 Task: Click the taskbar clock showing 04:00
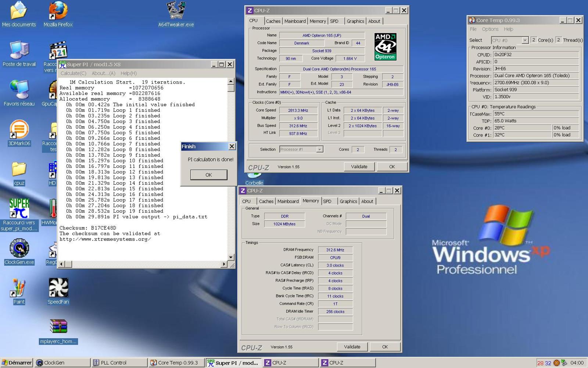[x=577, y=363]
